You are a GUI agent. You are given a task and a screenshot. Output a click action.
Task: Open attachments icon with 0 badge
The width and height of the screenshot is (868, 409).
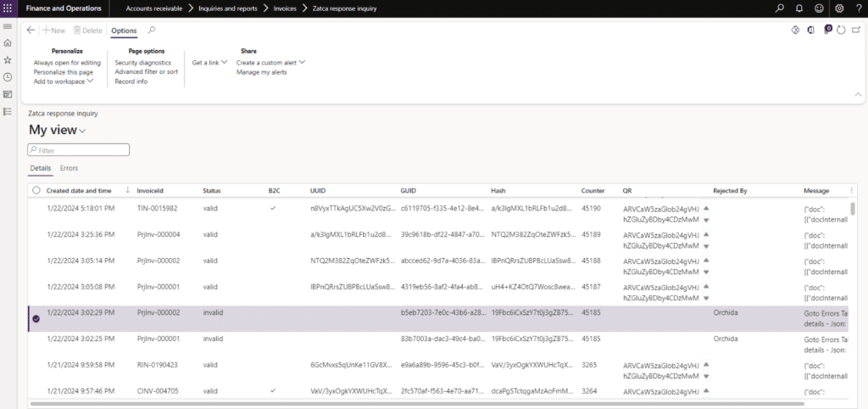coord(827,30)
